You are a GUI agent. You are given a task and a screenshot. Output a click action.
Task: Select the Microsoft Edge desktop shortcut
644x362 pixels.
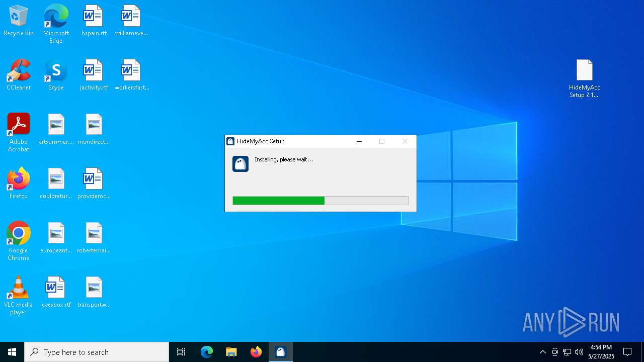coord(56,24)
